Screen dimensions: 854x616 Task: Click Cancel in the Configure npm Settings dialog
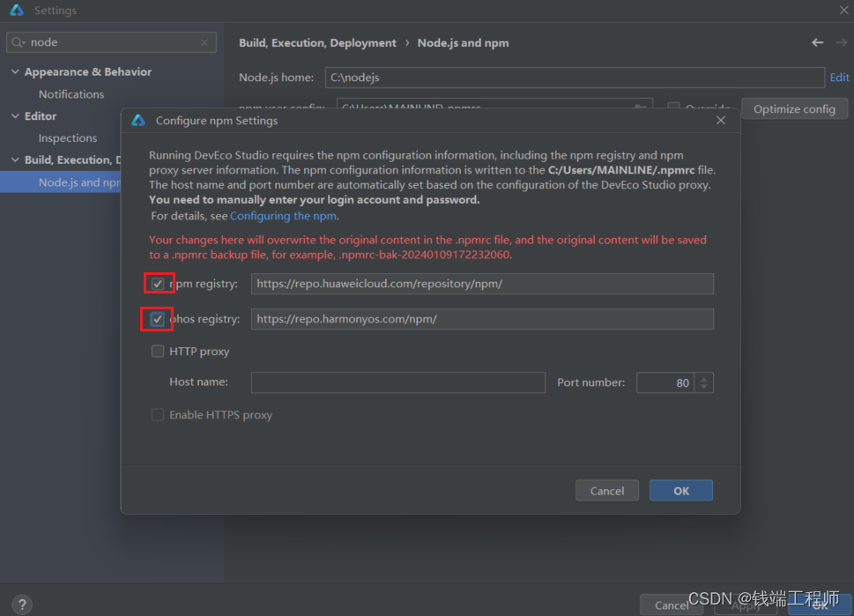[x=606, y=491]
